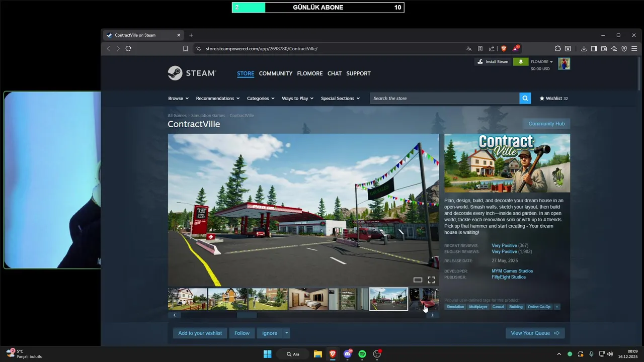This screenshot has width=644, height=362.
Task: Expand the Categories dropdown
Action: point(261,98)
